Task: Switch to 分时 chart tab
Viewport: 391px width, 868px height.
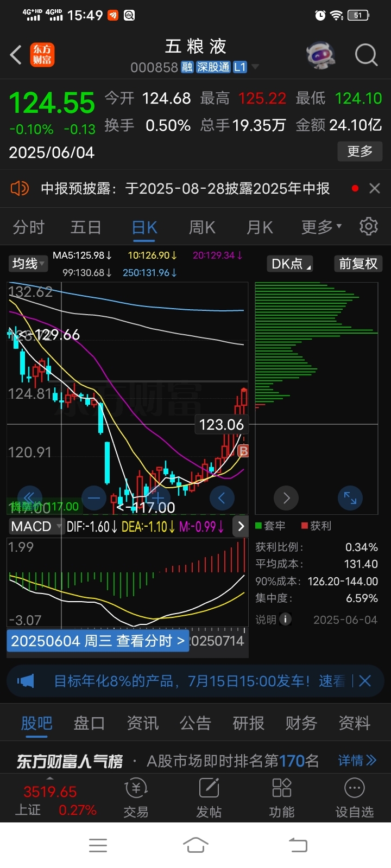Action: pyautogui.click(x=28, y=227)
